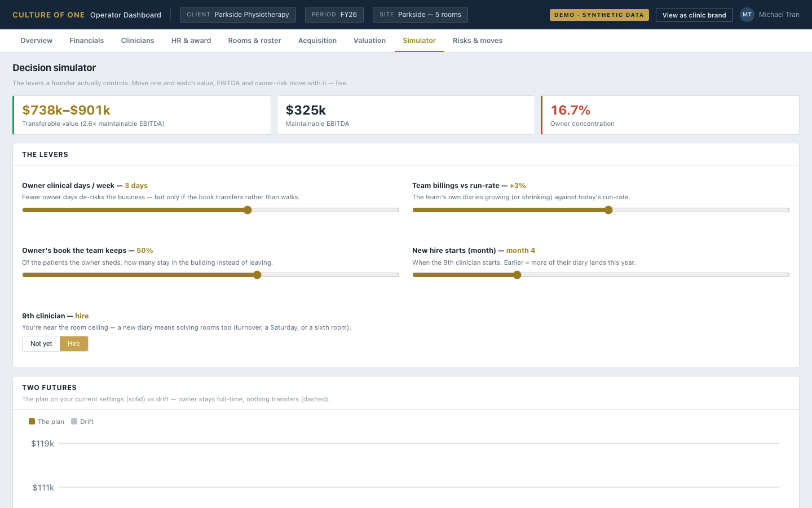Viewport: 812px width, 508px height.
Task: Open the Client Parkside Physiotherapy selector
Action: 238,15
